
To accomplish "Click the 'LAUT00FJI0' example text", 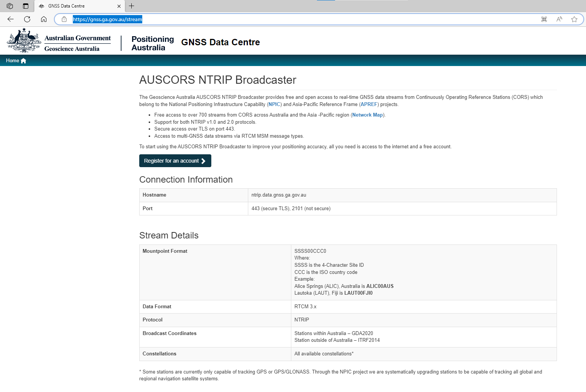I will 358,293.
